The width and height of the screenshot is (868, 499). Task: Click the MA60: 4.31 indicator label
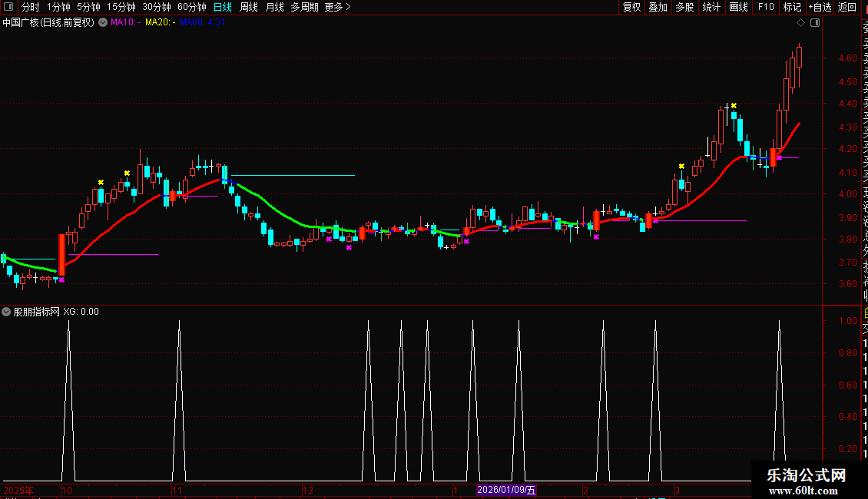coord(202,23)
